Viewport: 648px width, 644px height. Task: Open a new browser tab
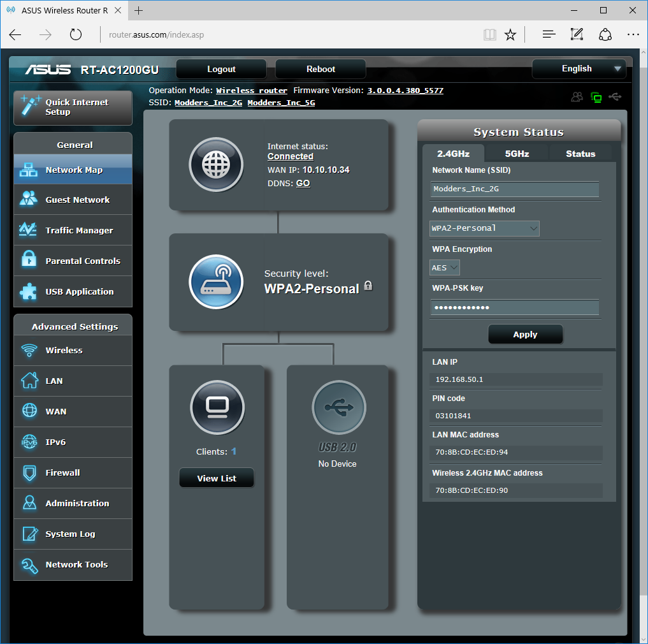pyautogui.click(x=139, y=10)
